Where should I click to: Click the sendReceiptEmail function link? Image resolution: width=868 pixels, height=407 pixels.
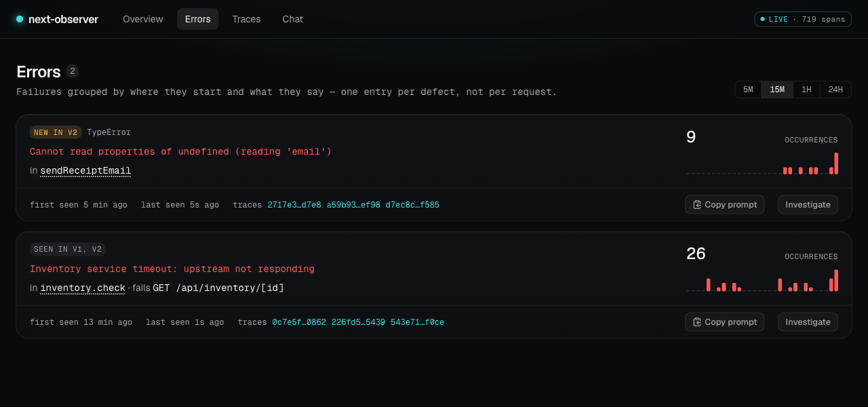point(85,171)
